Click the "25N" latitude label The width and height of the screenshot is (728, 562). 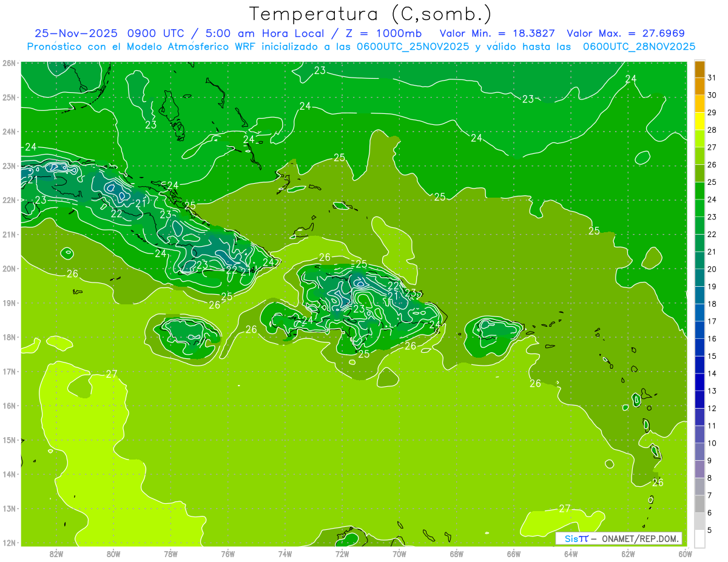(x=8, y=97)
